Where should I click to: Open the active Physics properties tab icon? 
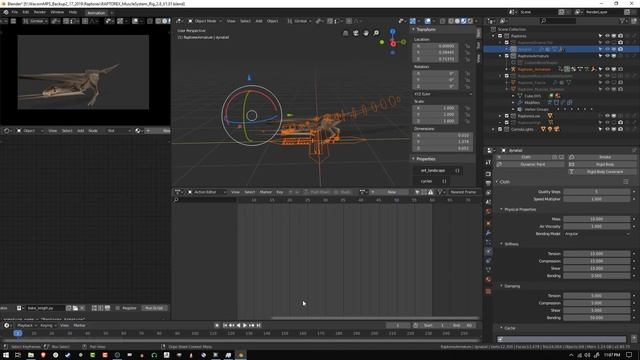pyautogui.click(x=488, y=251)
